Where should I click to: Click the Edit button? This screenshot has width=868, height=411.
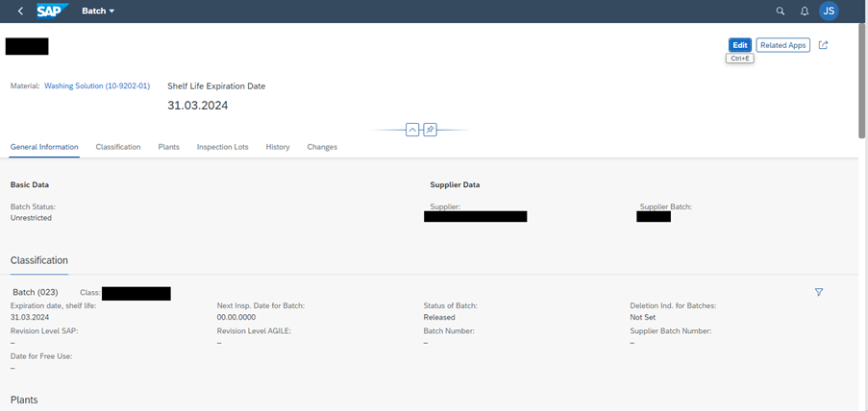739,45
